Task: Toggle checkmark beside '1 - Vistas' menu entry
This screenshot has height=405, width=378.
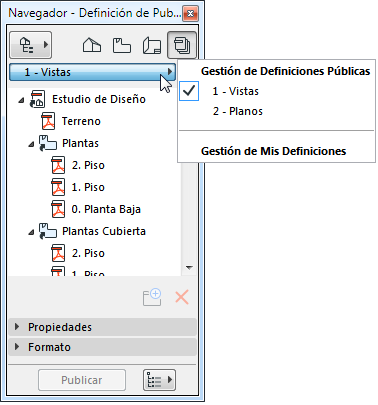Action: pos(189,91)
